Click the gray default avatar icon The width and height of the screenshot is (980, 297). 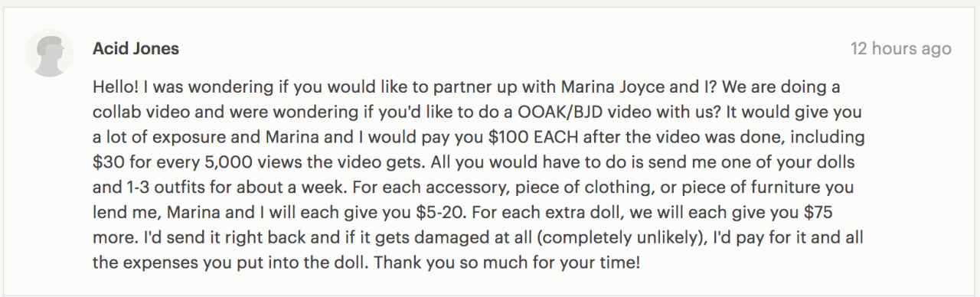point(49,55)
